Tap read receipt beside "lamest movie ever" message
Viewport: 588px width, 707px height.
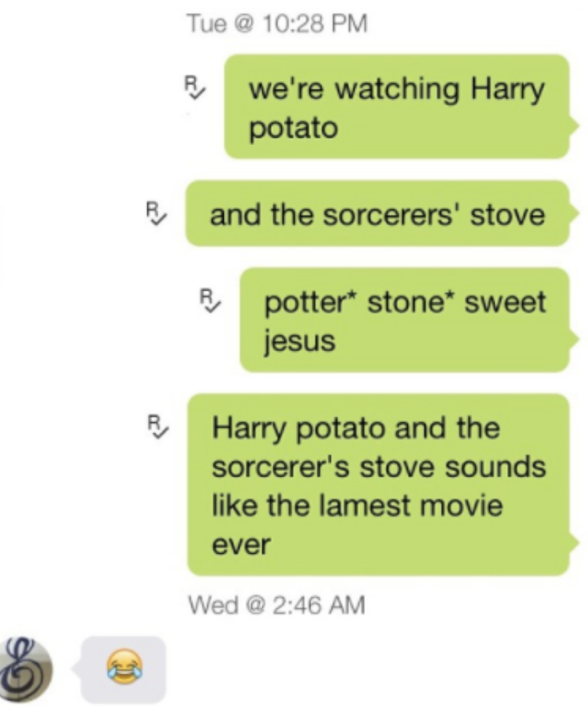click(x=157, y=427)
